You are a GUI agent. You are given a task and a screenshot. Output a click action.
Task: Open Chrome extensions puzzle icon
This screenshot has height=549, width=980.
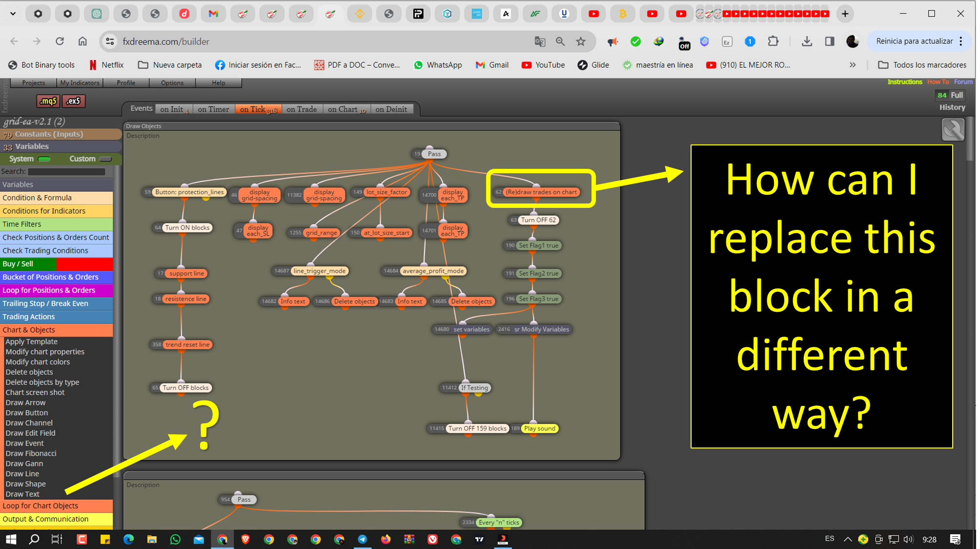773,41
